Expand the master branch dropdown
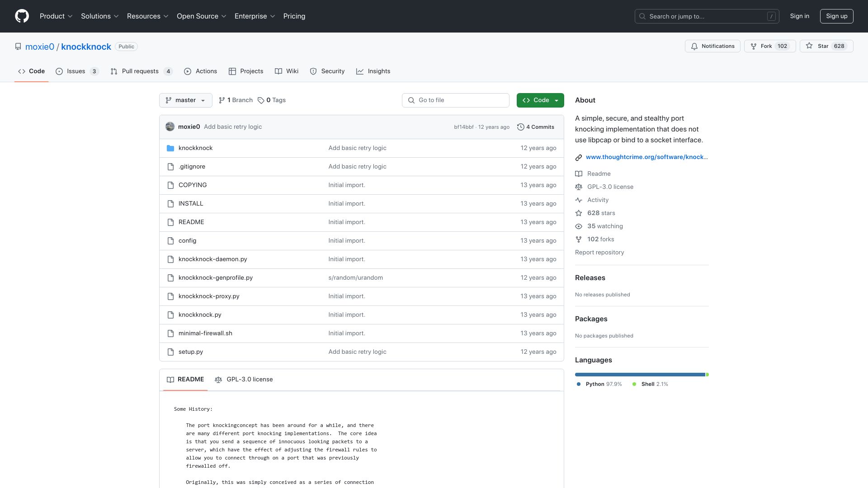868x488 pixels. click(186, 100)
